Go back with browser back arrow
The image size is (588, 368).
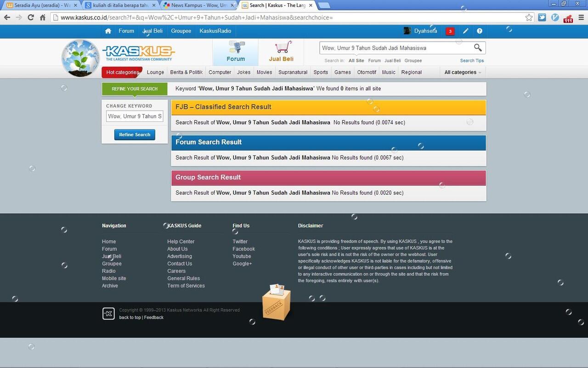coord(7,17)
